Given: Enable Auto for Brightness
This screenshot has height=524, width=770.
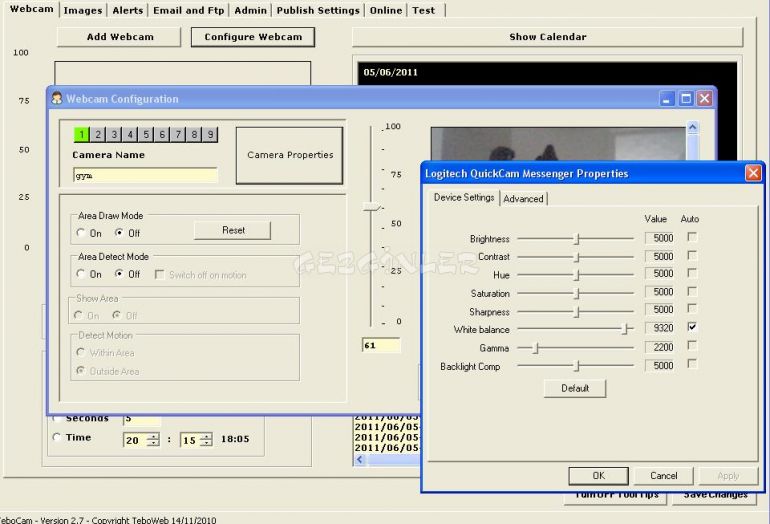Looking at the screenshot, I should pos(692,237).
